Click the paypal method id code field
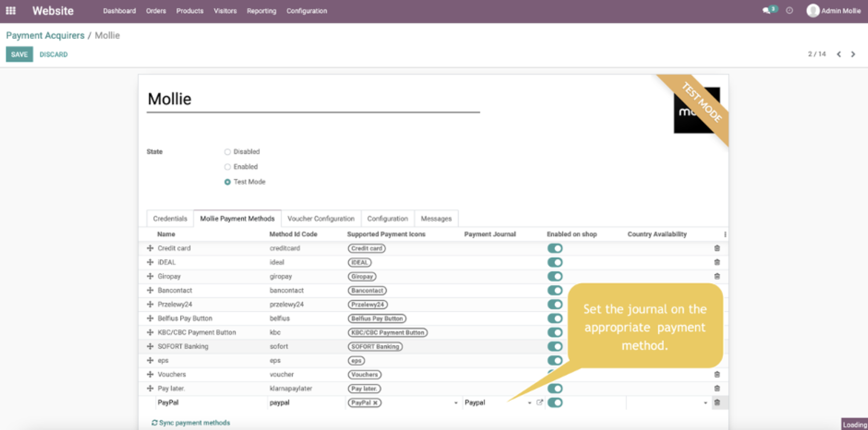 point(306,403)
